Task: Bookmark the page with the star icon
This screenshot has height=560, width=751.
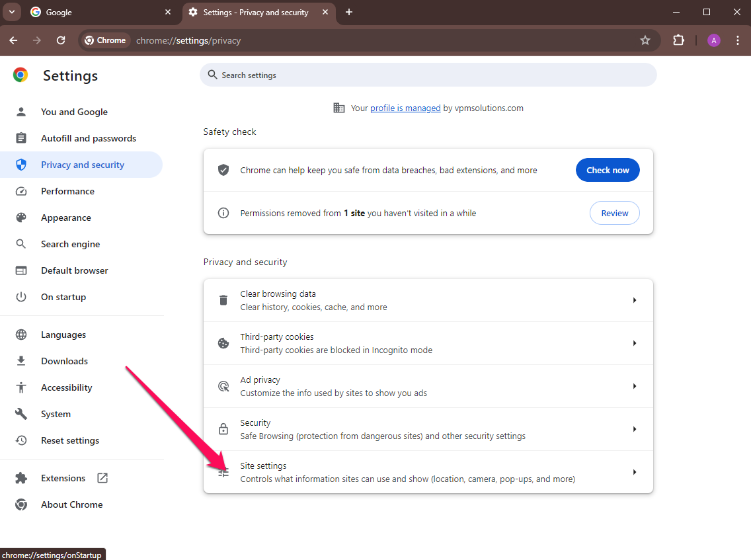Action: tap(645, 40)
